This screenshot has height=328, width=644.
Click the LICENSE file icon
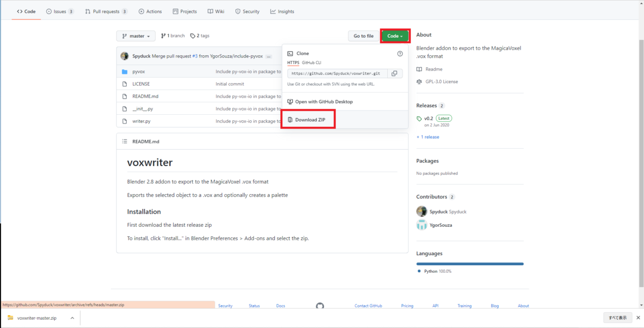[125, 84]
